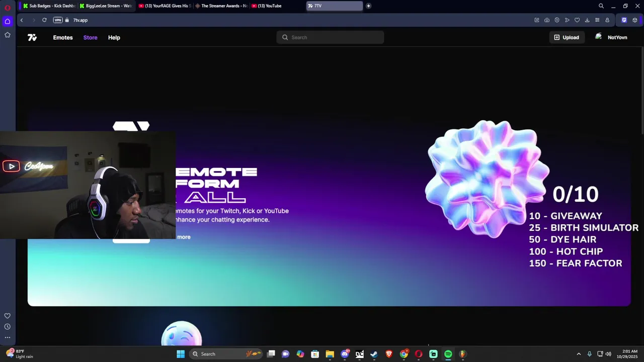Click the NotYovn avatar image
Screen dimensions: 644x362
[x=598, y=37]
